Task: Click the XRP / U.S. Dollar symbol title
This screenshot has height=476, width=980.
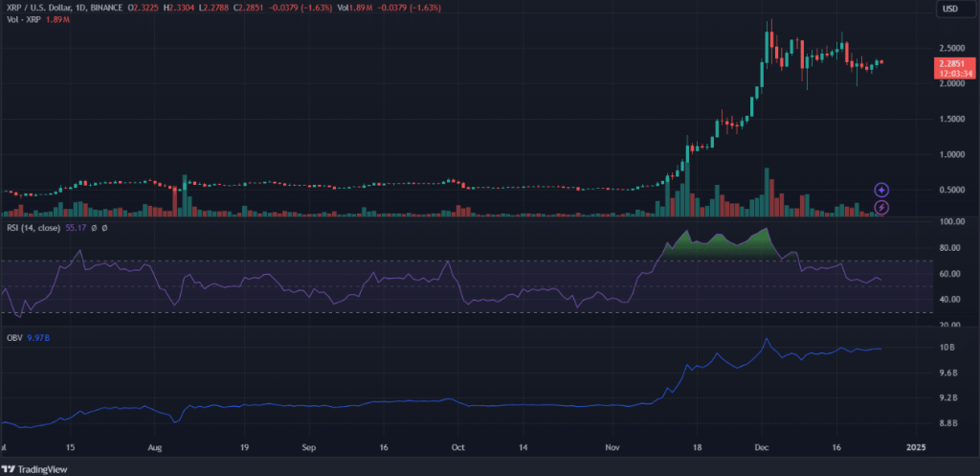Action: point(37,8)
